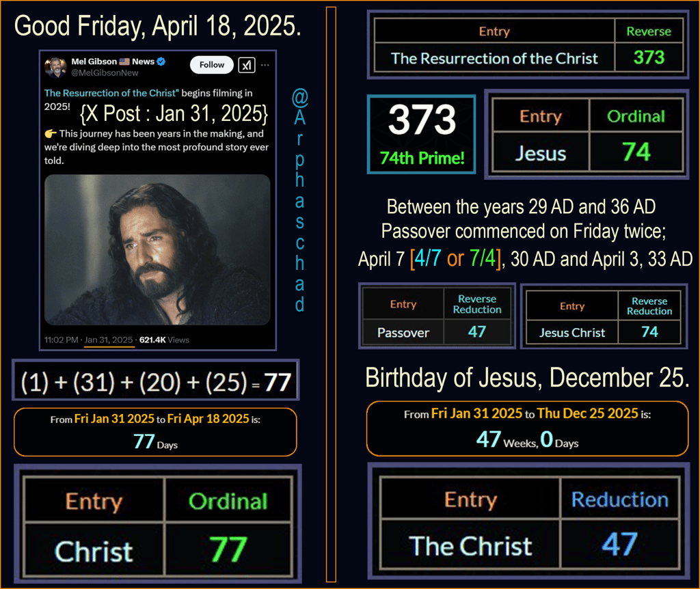Viewport: 700px width, 589px height.
Task: Click the 621.4K Views count
Action: pos(164,340)
